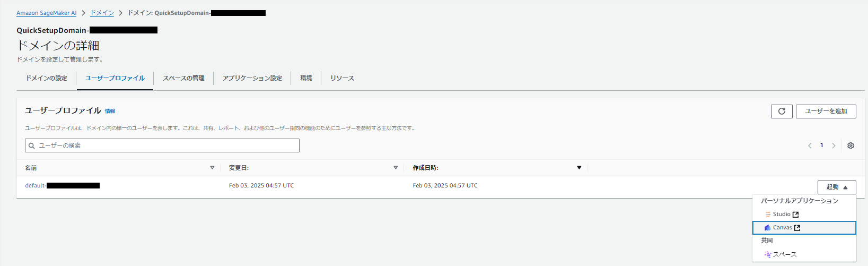This screenshot has height=266, width=868.
Task: Open the リソース tab
Action: point(342,78)
